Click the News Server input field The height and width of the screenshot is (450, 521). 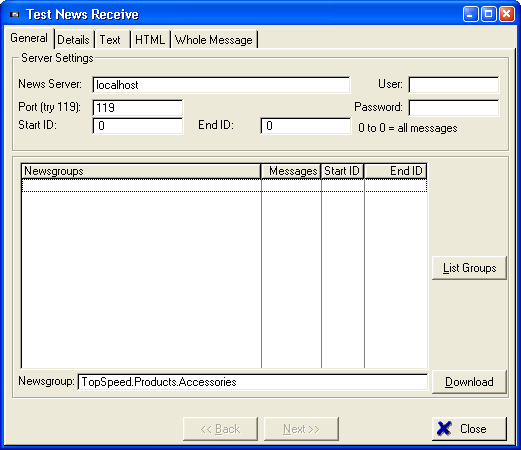[221, 85]
